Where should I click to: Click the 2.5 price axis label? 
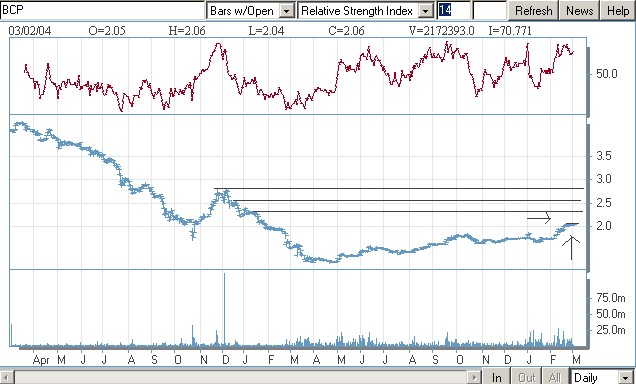pos(604,202)
